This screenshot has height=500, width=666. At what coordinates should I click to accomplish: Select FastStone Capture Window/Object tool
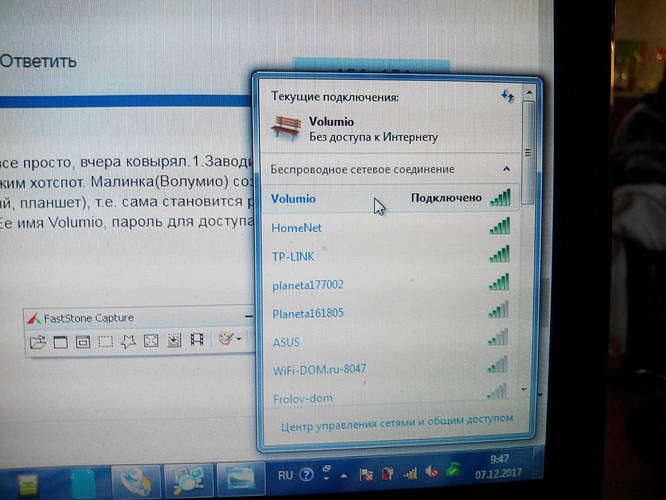tap(83, 341)
